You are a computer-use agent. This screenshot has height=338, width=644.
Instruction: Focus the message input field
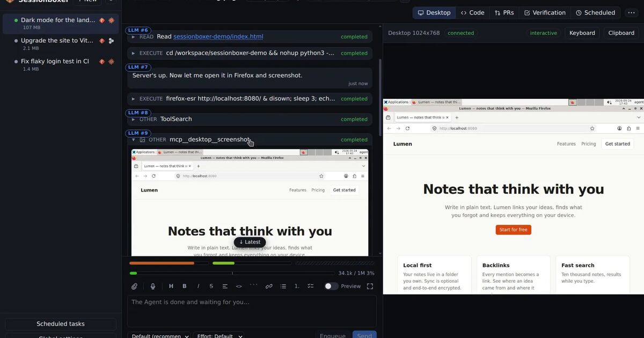pyautogui.click(x=252, y=311)
